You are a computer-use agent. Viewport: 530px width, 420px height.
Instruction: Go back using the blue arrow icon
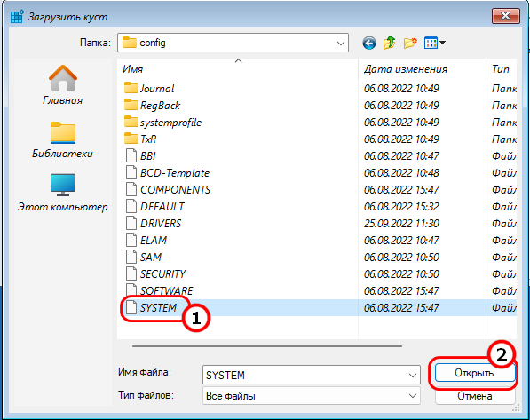tap(369, 43)
